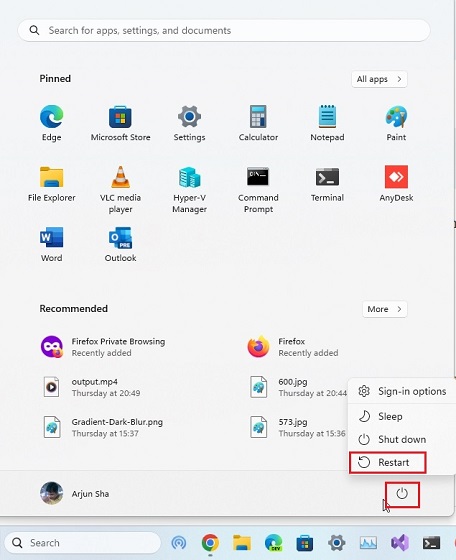Open the 573.jpg recommended file

[x=297, y=428]
